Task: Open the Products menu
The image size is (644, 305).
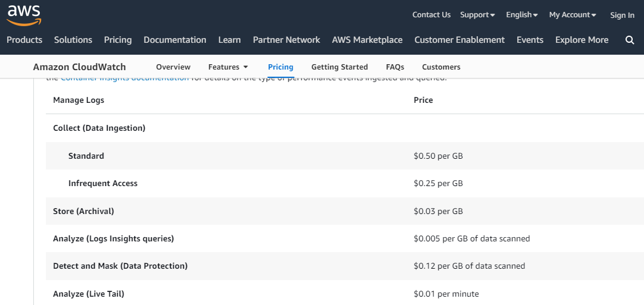Action: tap(24, 40)
